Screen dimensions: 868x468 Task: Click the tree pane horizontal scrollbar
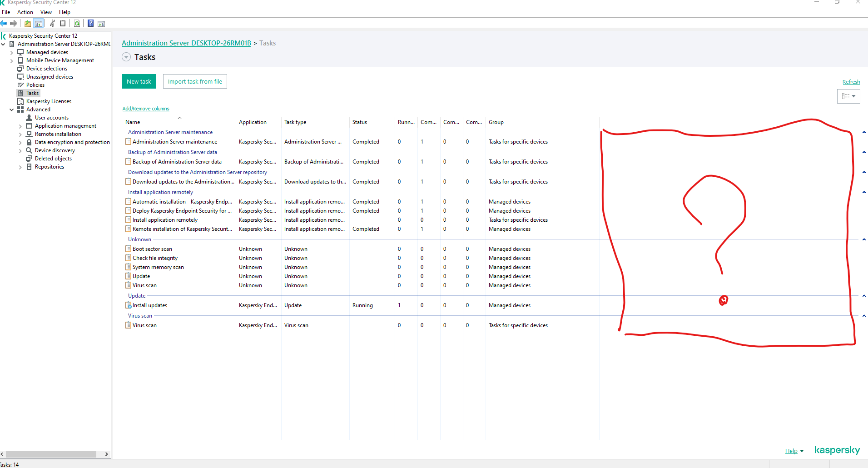coord(51,454)
